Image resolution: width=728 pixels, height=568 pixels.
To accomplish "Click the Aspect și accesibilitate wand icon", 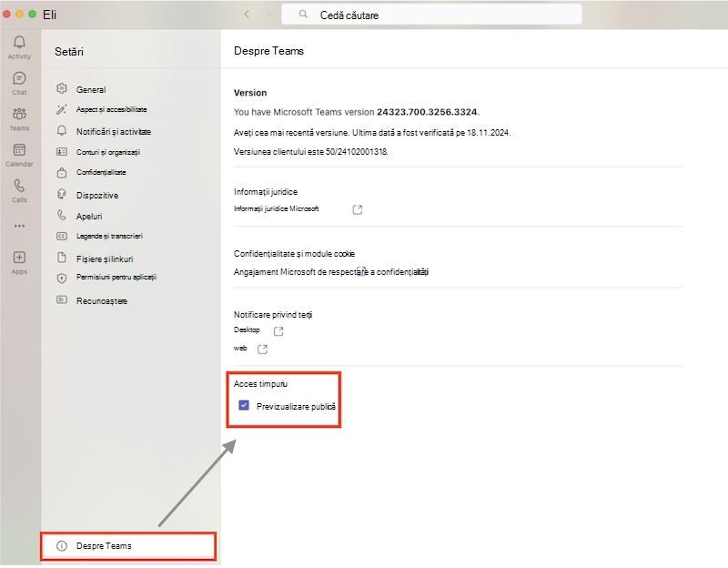I will (x=62, y=109).
